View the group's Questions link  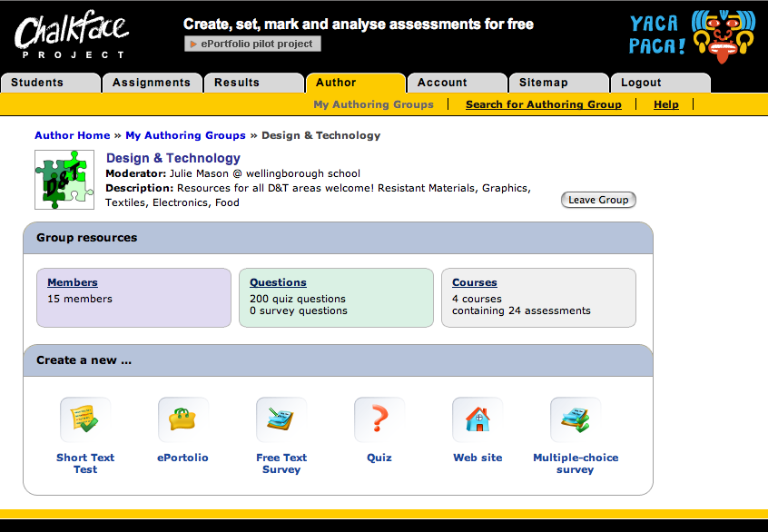[x=278, y=282]
